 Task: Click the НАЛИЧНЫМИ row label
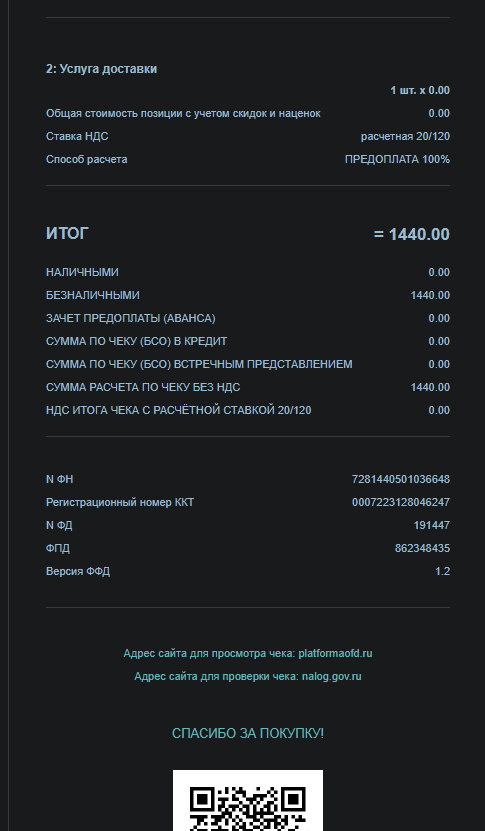[82, 272]
